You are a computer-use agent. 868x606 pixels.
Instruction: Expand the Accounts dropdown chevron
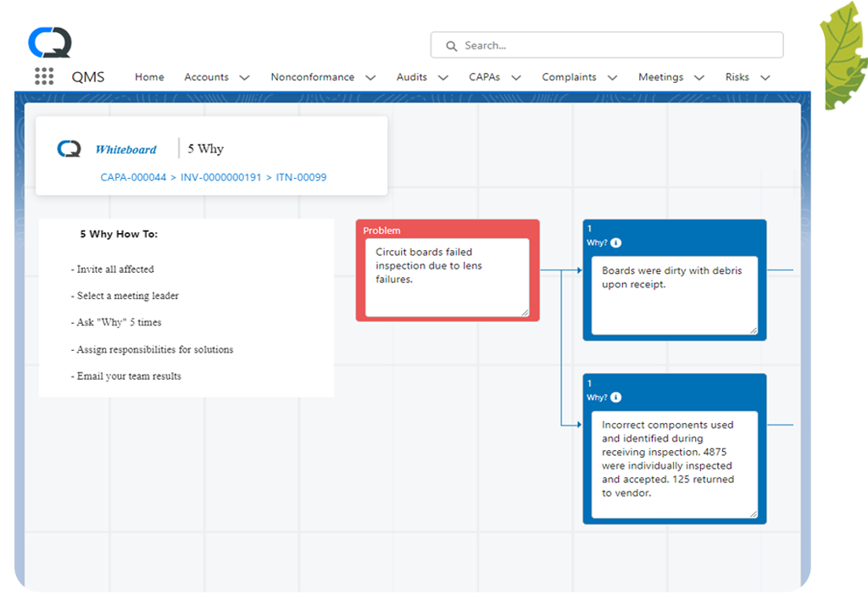[x=244, y=78]
